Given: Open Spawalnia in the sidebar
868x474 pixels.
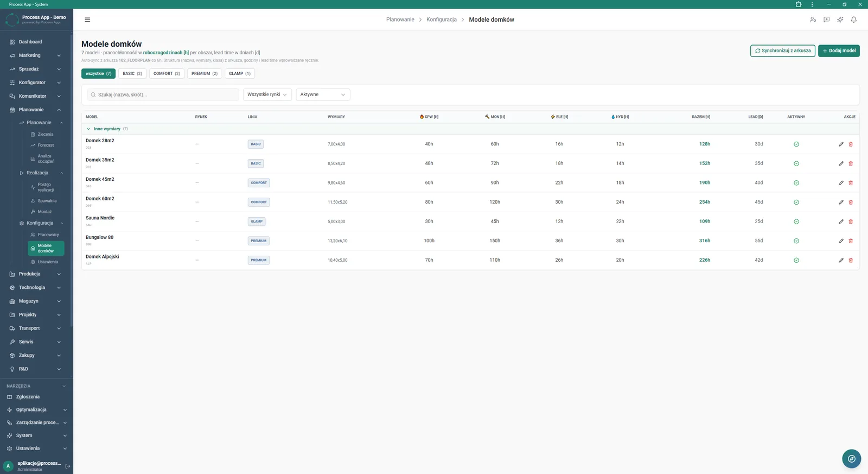Looking at the screenshot, I should pyautogui.click(x=46, y=201).
